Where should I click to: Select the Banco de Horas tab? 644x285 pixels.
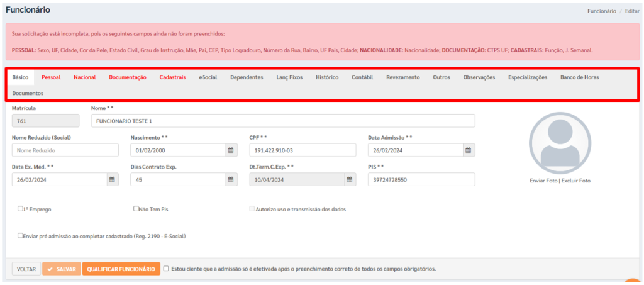click(x=579, y=77)
